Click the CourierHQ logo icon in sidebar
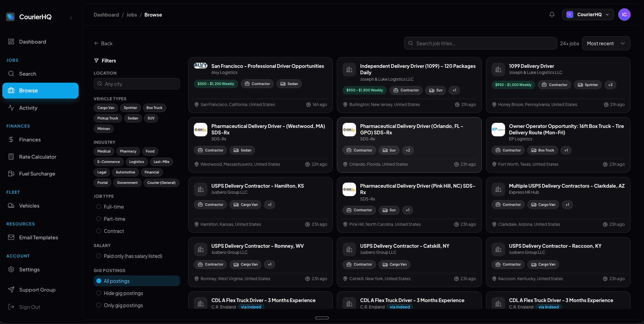Screen dimensions: 644x324 pos(10,17)
